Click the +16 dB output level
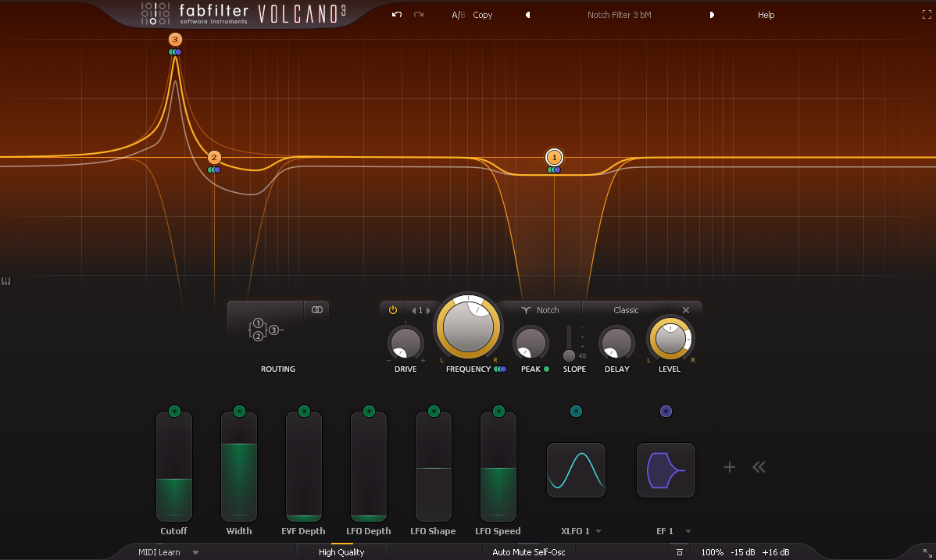 click(775, 552)
